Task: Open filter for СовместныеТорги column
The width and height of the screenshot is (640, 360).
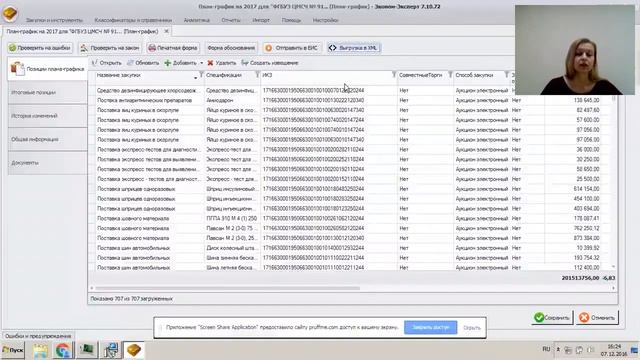Action: [x=450, y=75]
